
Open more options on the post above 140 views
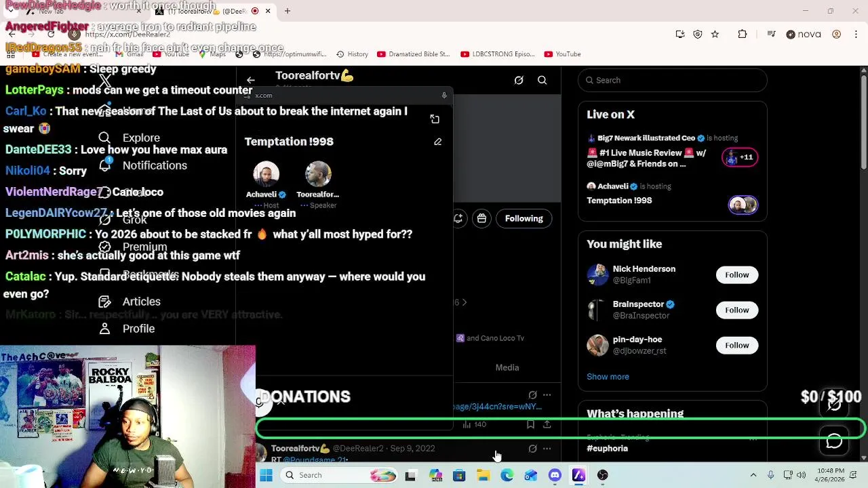tap(547, 394)
